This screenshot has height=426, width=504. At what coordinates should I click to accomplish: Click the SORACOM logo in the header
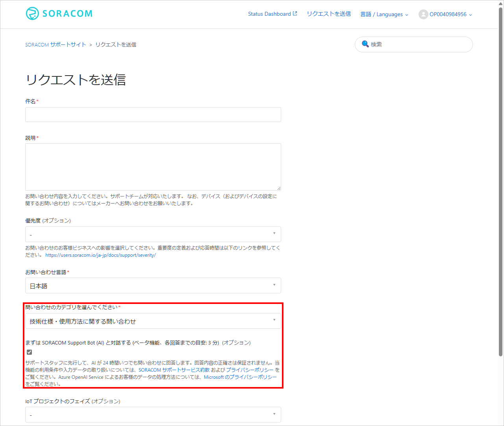click(58, 13)
